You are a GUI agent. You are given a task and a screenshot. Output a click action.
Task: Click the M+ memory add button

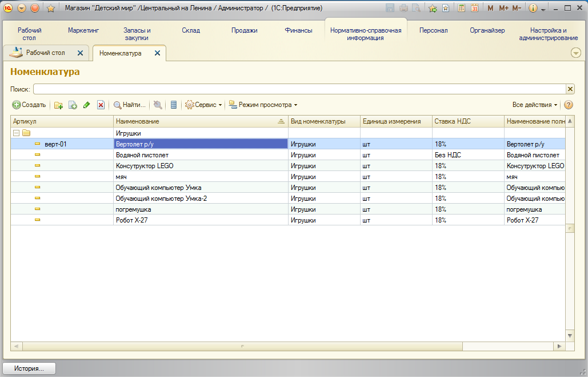click(x=503, y=8)
